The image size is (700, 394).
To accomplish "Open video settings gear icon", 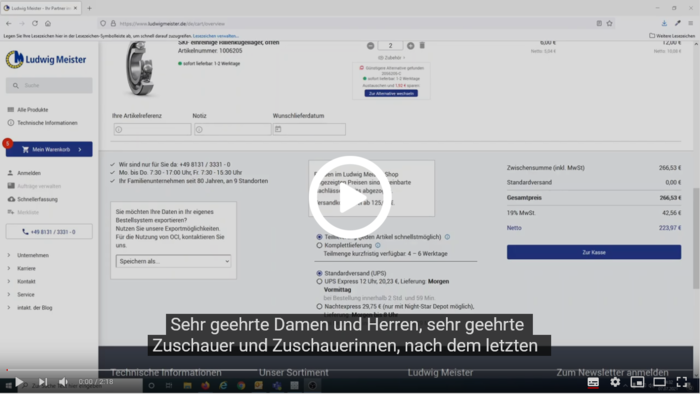I will point(615,382).
